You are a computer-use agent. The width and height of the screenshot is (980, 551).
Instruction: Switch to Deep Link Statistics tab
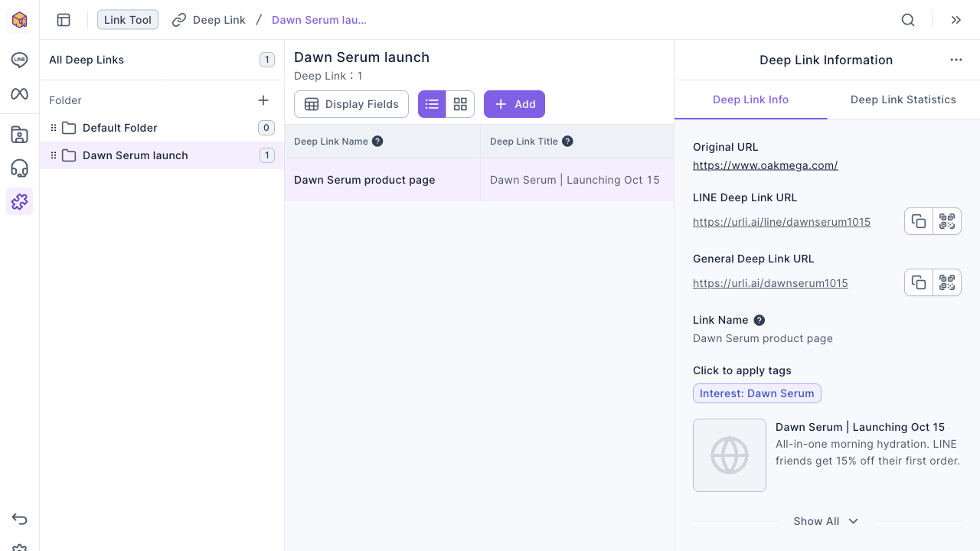[903, 99]
